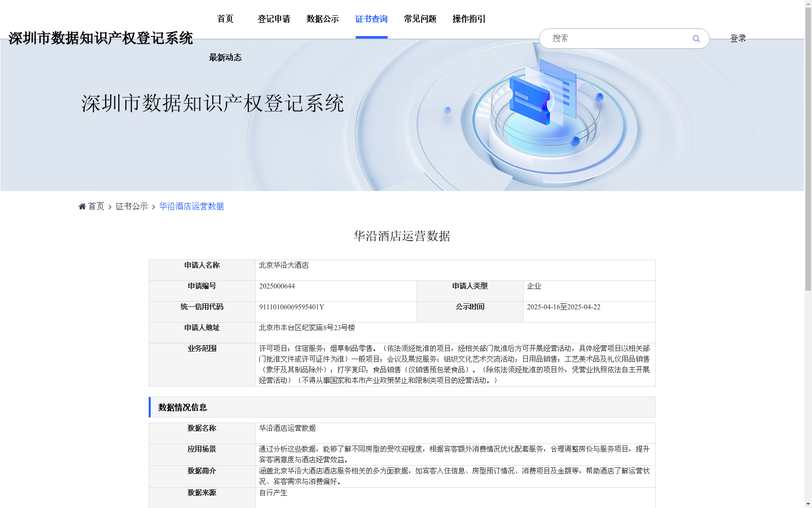Click the scrollbar up arrow
The width and height of the screenshot is (812, 508).
point(808,4)
